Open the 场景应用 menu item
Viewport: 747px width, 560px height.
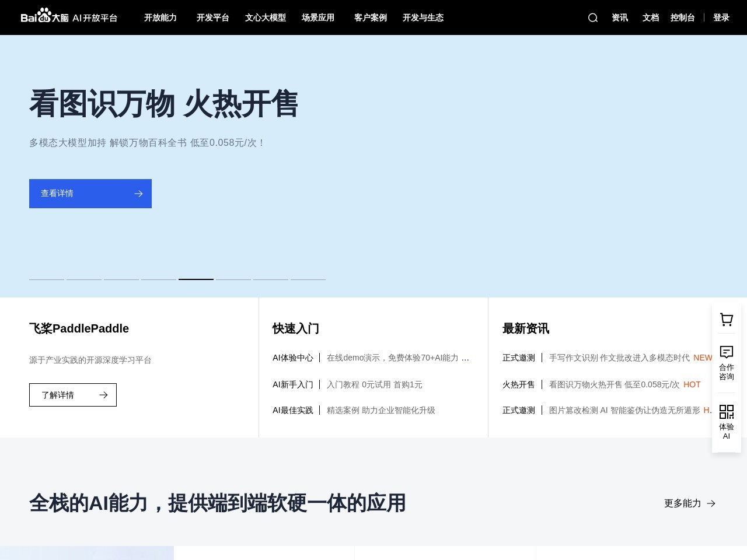pos(318,17)
